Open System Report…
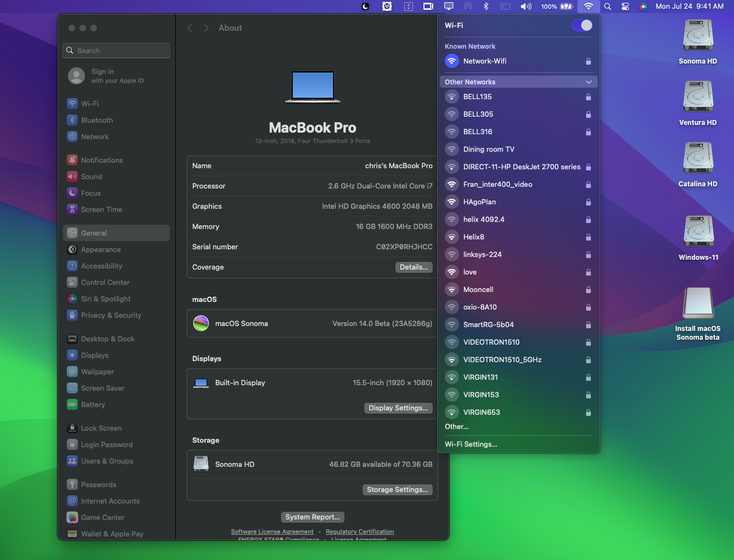734x560 pixels. click(313, 517)
